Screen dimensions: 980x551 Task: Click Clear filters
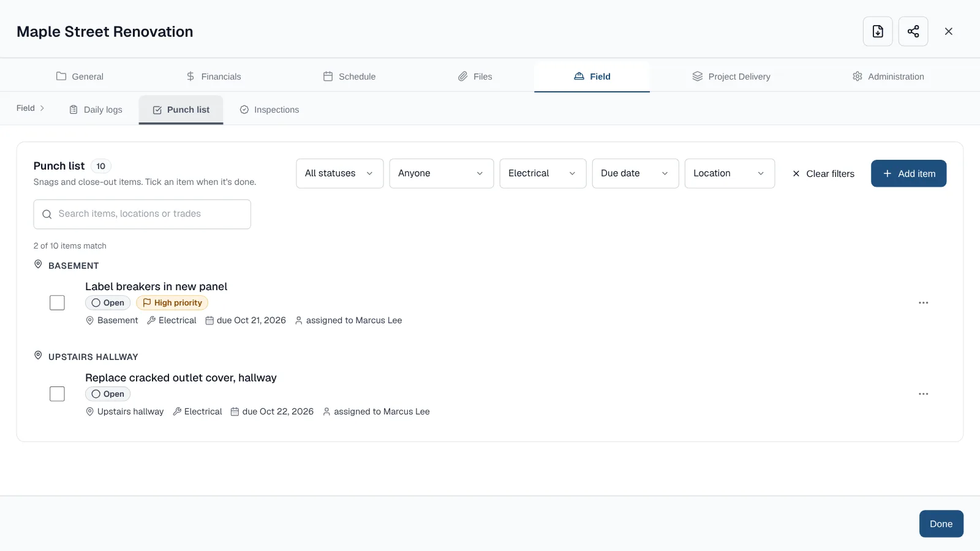tap(823, 174)
